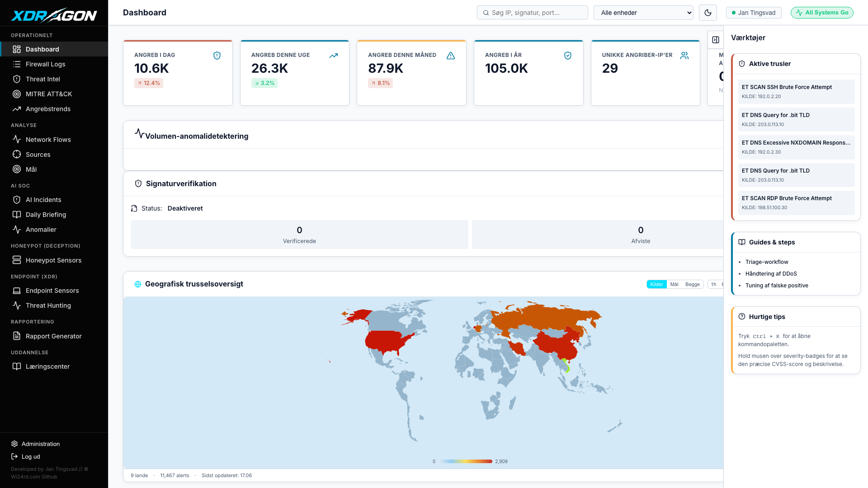The image size is (868, 488).
Task: Open Daily Briefing from the sidebar
Action: (x=54, y=215)
